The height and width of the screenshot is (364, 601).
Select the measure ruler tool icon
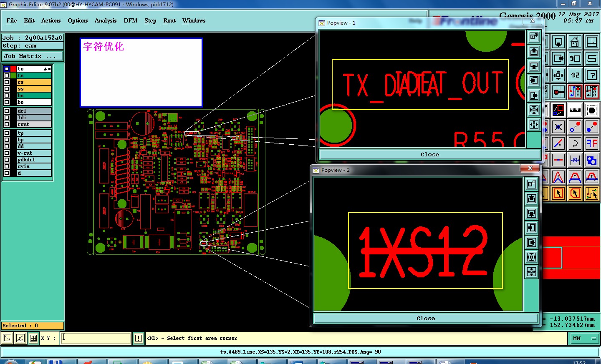(x=575, y=110)
